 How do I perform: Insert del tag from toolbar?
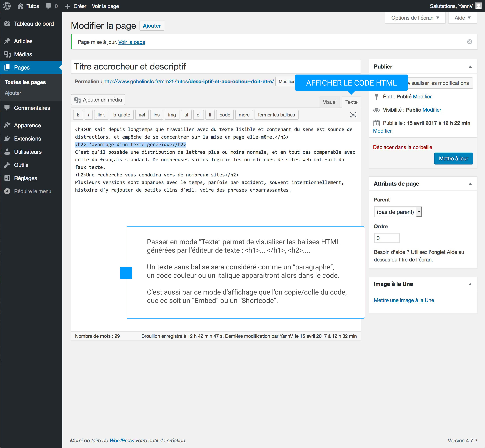pyautogui.click(x=142, y=115)
